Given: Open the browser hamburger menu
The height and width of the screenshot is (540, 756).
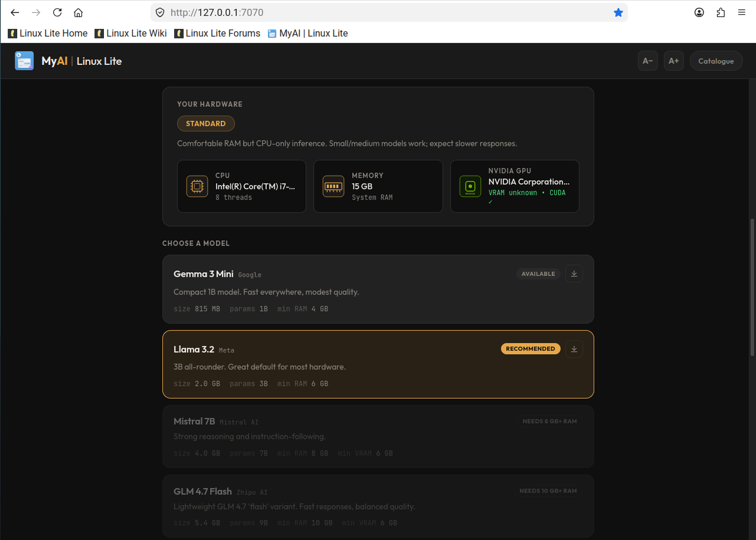Looking at the screenshot, I should pyautogui.click(x=742, y=12).
